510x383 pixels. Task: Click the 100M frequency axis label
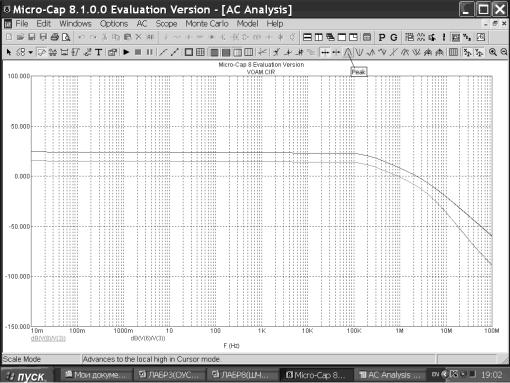pos(492,331)
